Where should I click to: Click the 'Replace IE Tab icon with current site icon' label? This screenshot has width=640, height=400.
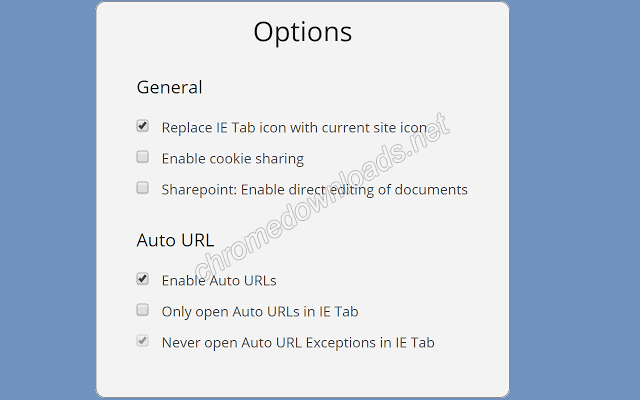coord(295,128)
